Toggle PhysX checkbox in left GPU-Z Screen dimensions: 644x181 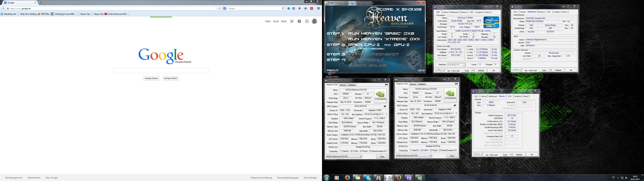[361, 151]
